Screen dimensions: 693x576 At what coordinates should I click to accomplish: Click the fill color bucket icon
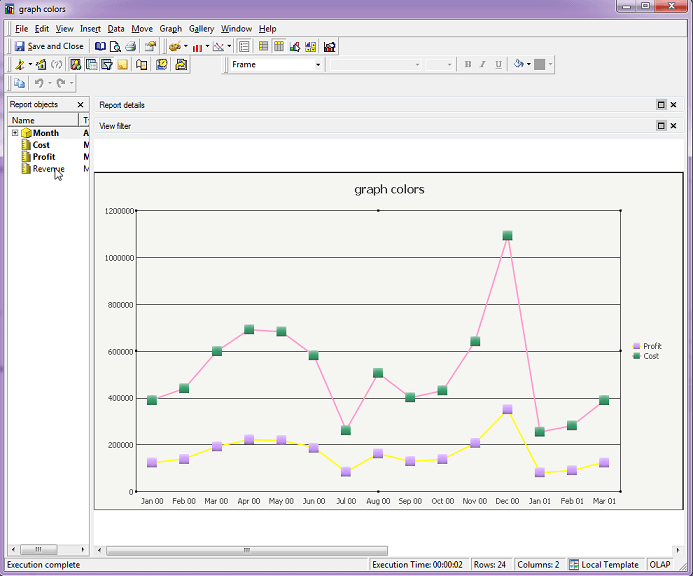click(x=518, y=65)
